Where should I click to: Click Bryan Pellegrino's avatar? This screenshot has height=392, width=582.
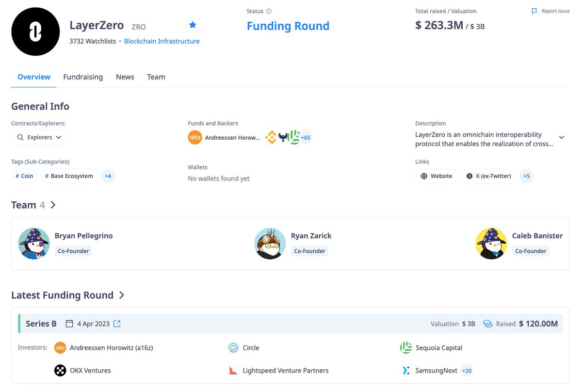click(34, 244)
